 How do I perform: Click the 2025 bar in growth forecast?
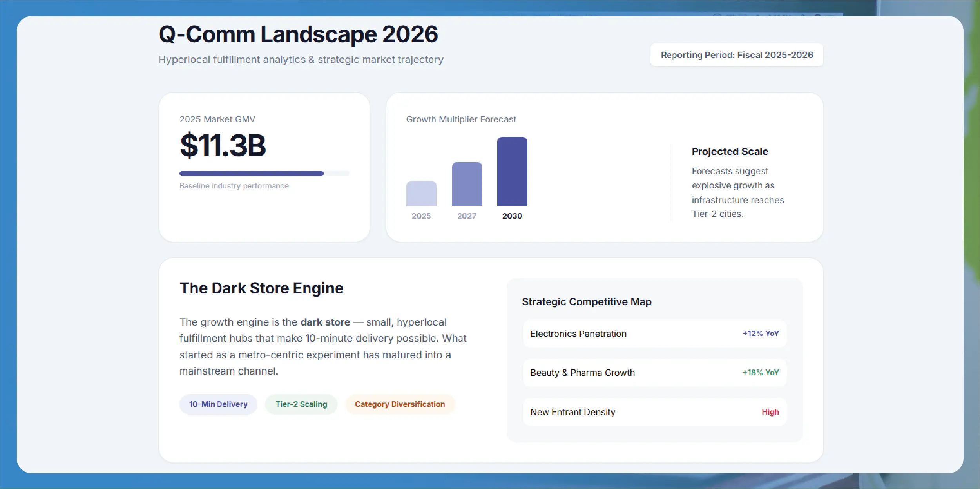(x=421, y=194)
